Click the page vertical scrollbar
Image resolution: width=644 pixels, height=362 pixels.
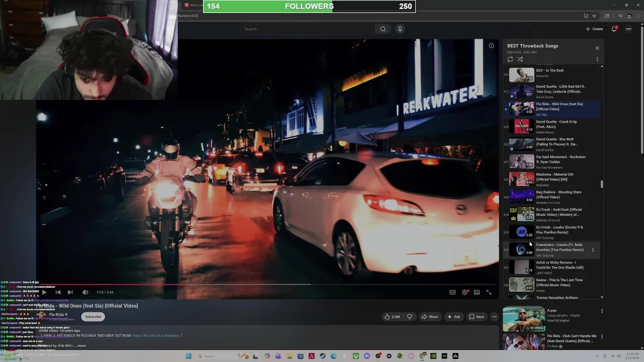click(641, 90)
